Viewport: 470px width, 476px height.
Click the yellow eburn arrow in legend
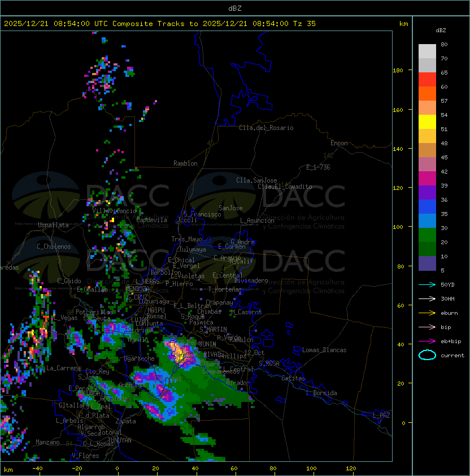[x=427, y=313]
